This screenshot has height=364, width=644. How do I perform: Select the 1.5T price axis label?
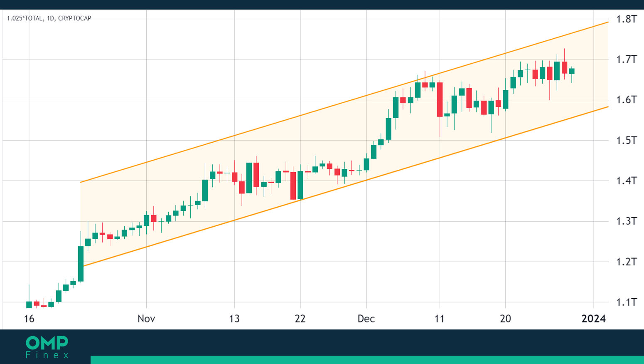pyautogui.click(x=626, y=141)
